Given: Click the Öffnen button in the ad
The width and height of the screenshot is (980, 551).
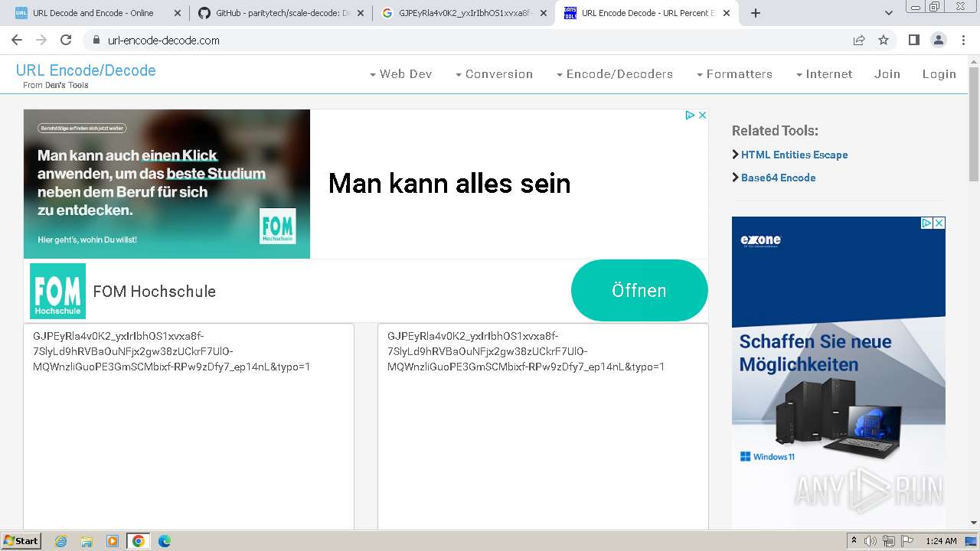Looking at the screenshot, I should coord(639,291).
